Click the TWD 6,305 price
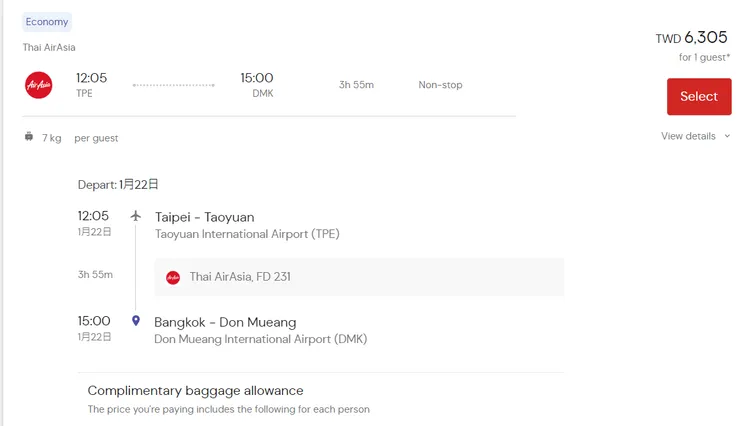The width and height of the screenshot is (750, 426). tap(692, 38)
